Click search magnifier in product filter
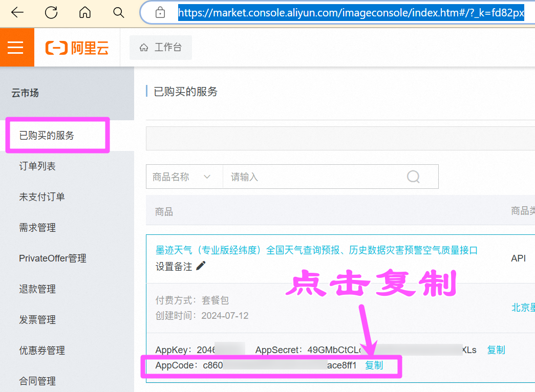The image size is (535, 392). (x=413, y=177)
